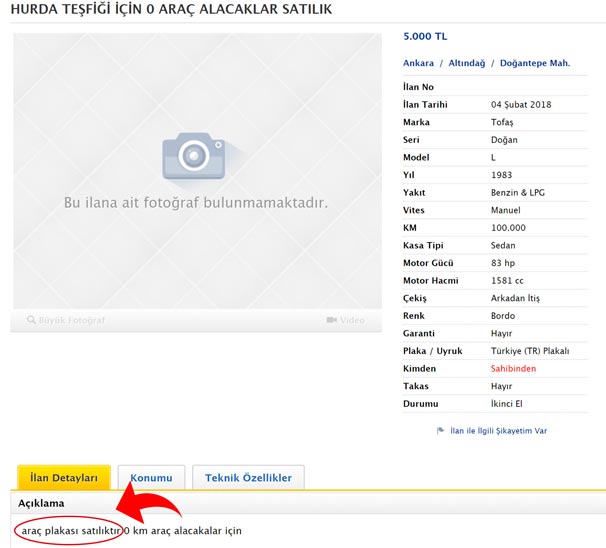Click the HURDA TEŞFİĞİ listing title
The image size is (606, 548).
point(171,10)
